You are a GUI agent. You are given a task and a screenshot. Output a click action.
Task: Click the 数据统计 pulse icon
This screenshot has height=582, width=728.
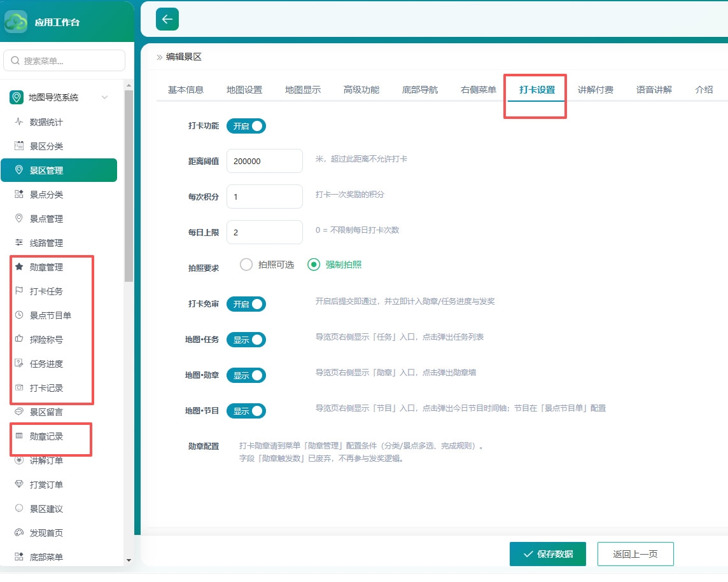tap(19, 121)
